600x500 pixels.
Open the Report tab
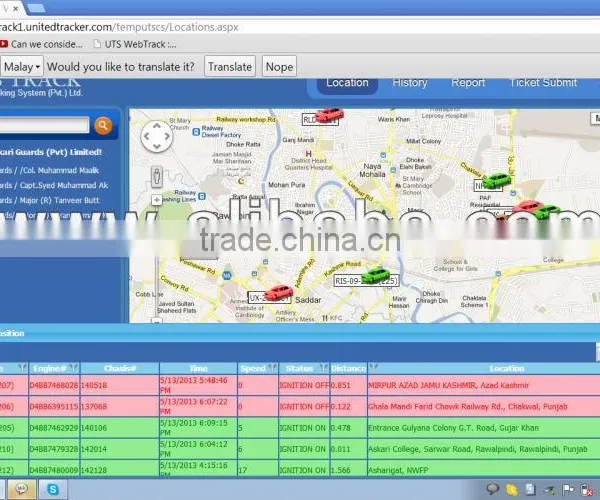468,83
